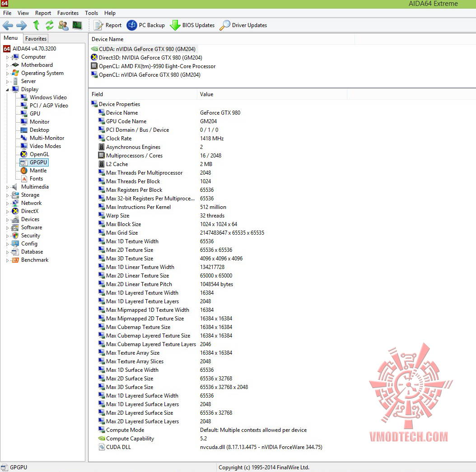Select the CUDA DLL row
Image resolution: width=476 pixels, height=472 pixels.
tap(211, 447)
